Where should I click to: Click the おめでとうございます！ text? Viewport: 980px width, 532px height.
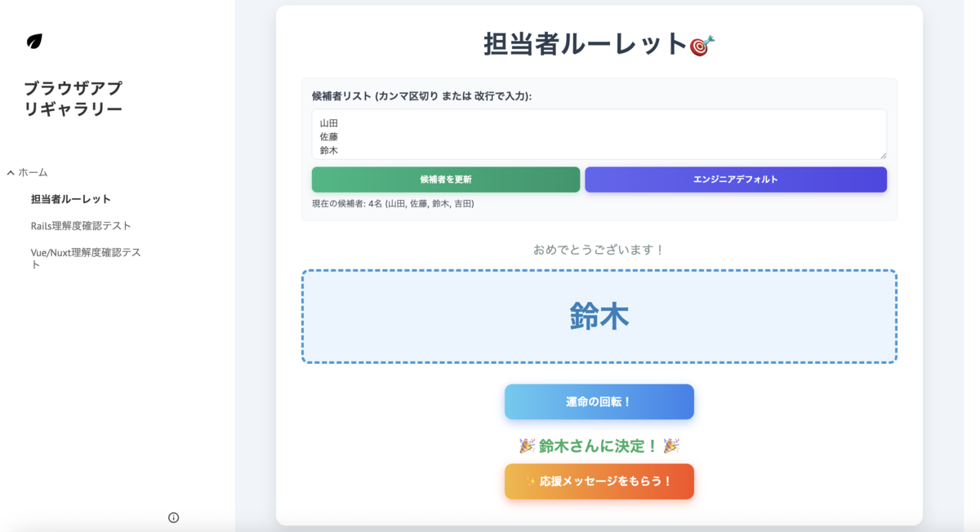coord(599,250)
